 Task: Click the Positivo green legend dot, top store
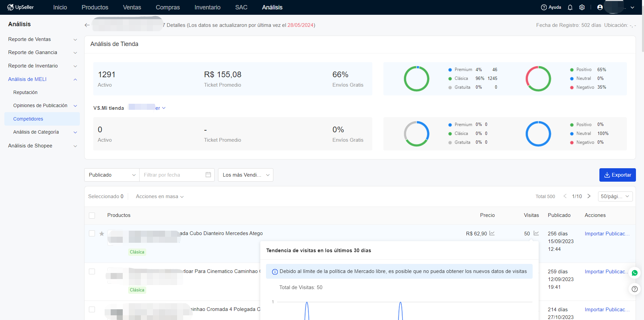(x=572, y=70)
